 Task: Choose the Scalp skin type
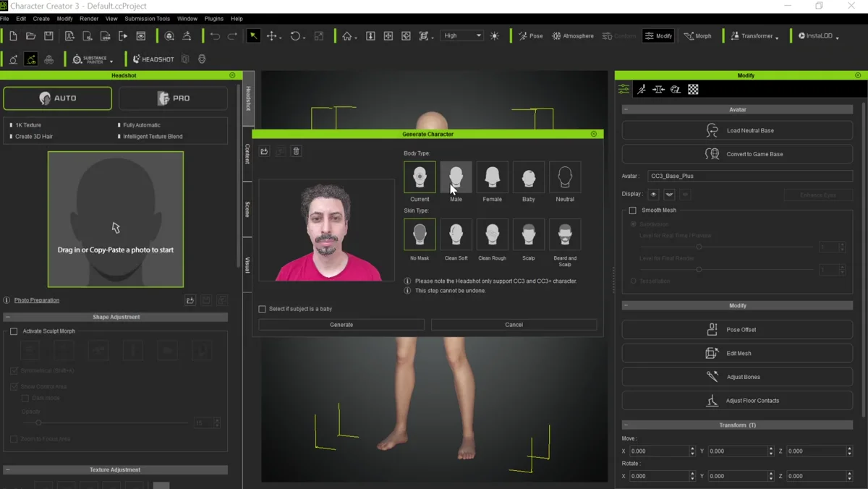coord(529,234)
